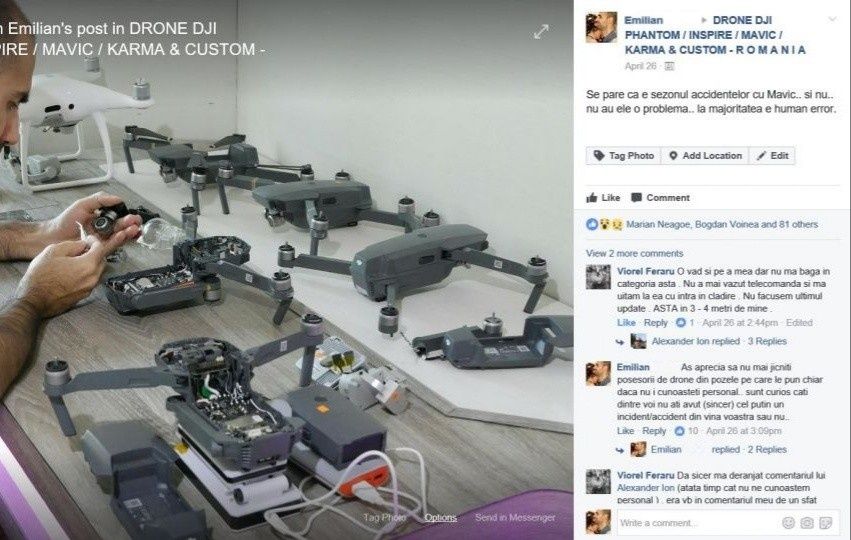The width and height of the screenshot is (851, 540).
Task: Open the DRONE DJI group link
Action: coord(715,35)
